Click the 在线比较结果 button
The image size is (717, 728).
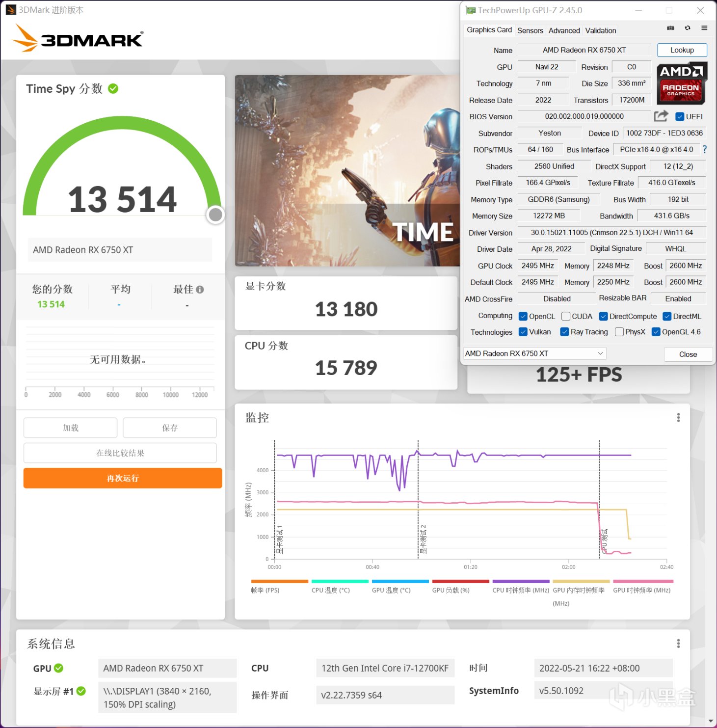[120, 453]
